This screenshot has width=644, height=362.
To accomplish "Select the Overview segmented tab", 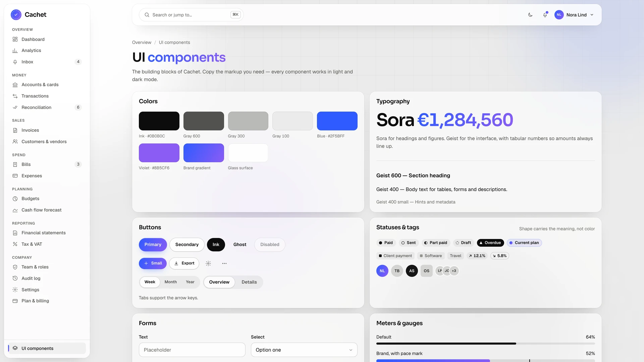I will tap(219, 282).
